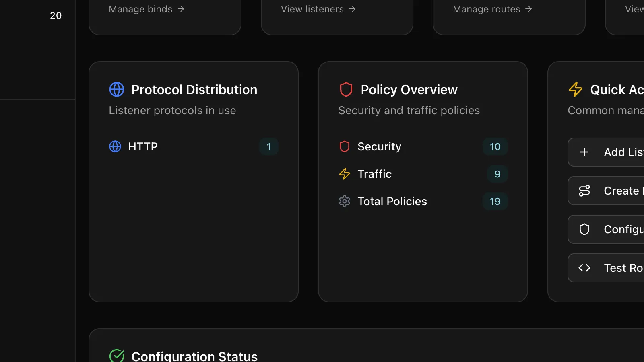Viewport: 644px width, 362px height.
Task: Click the globe icon next to HTTP
Action: pos(115,146)
